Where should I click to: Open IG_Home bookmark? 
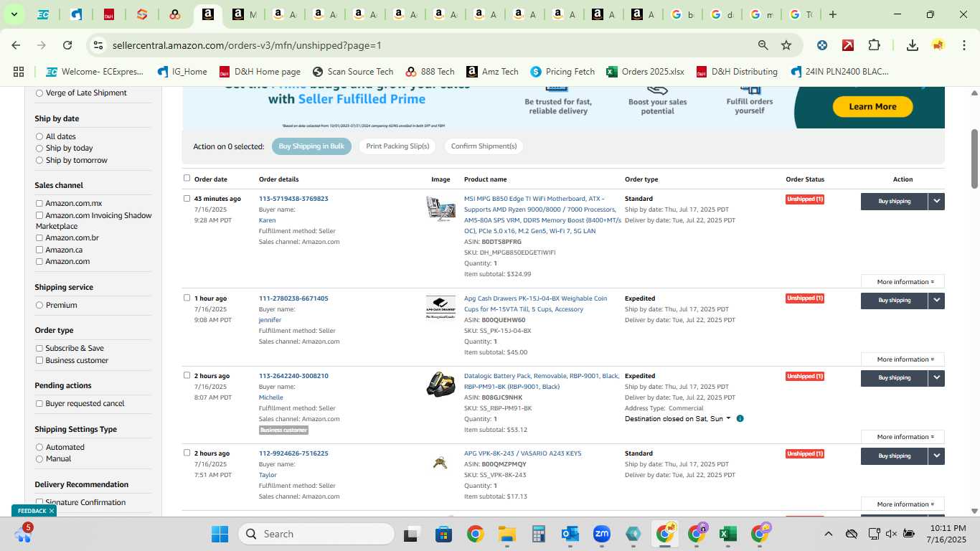[182, 72]
